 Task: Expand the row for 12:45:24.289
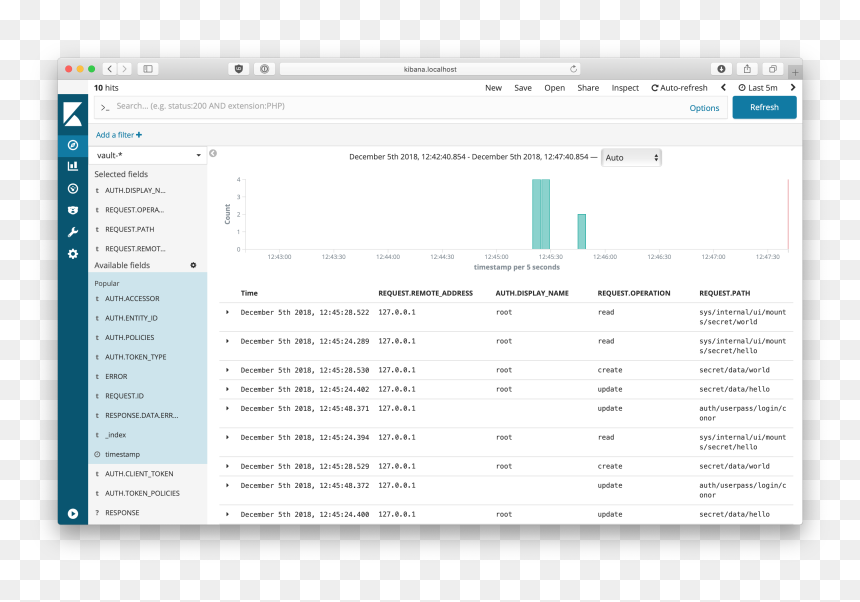[x=228, y=341]
